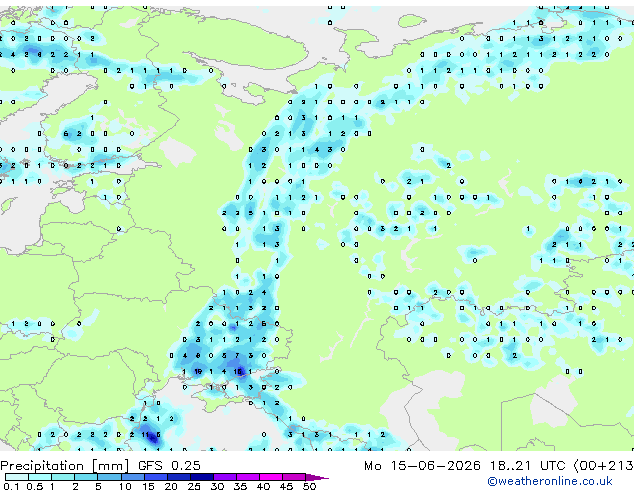Click the over-50 mm legend arrow tip
634x490 pixels.
(317, 477)
